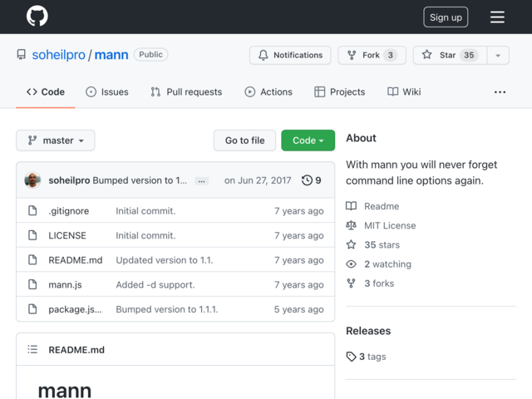Open the LICENSE file
This screenshot has width=532, height=399.
(x=67, y=235)
